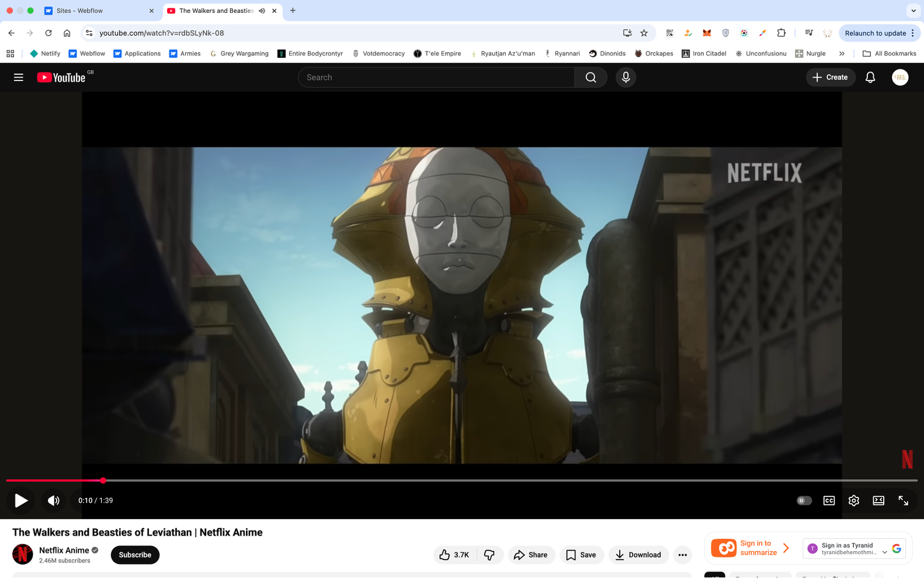Switch to theater mode
The image size is (924, 578).
click(878, 500)
